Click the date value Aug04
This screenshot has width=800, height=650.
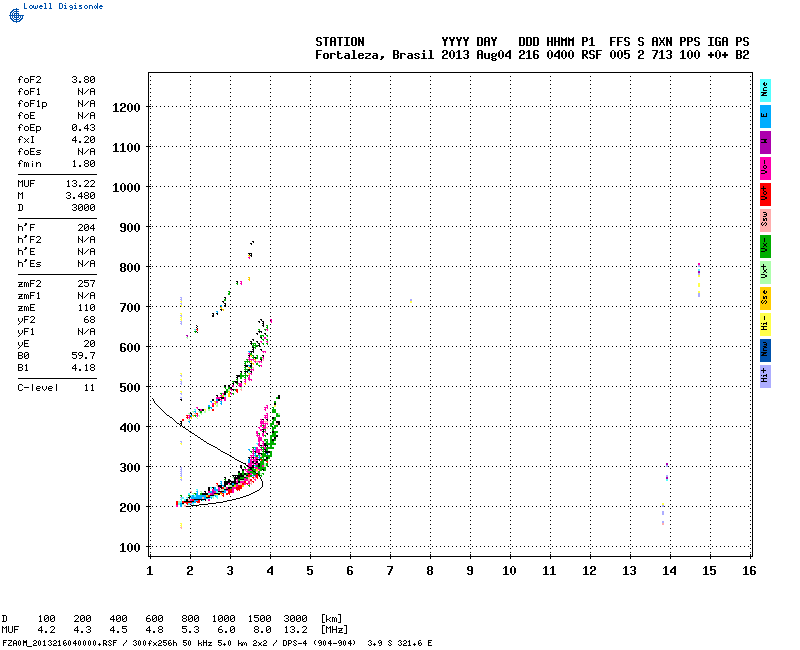click(x=493, y=55)
